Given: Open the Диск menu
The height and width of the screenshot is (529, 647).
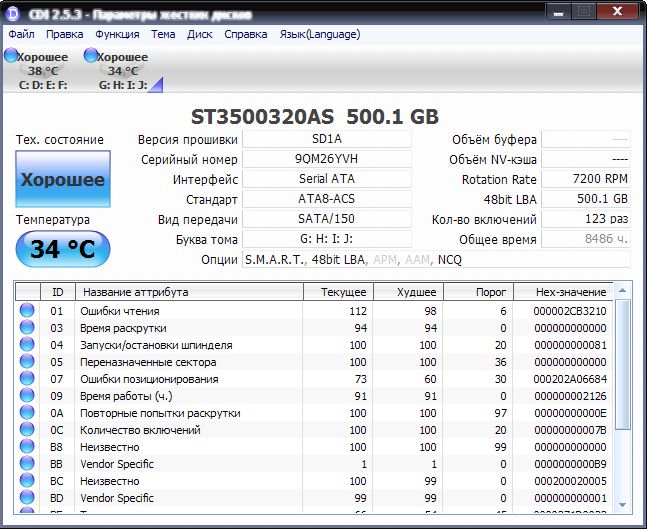Looking at the screenshot, I should click(x=200, y=34).
